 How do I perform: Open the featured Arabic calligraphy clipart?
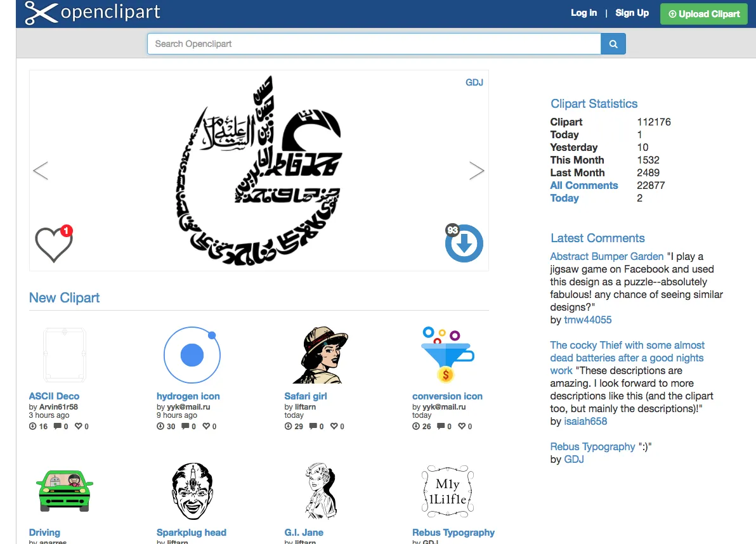259,171
